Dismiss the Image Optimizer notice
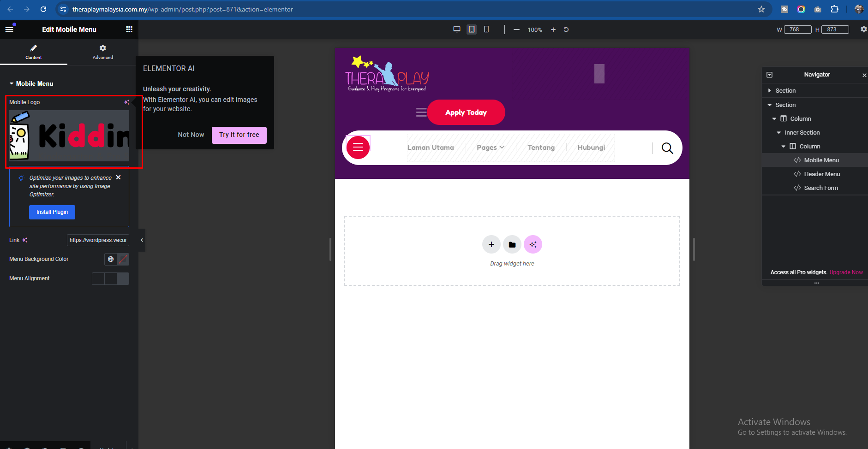Screen dimensions: 868x449 (118, 177)
